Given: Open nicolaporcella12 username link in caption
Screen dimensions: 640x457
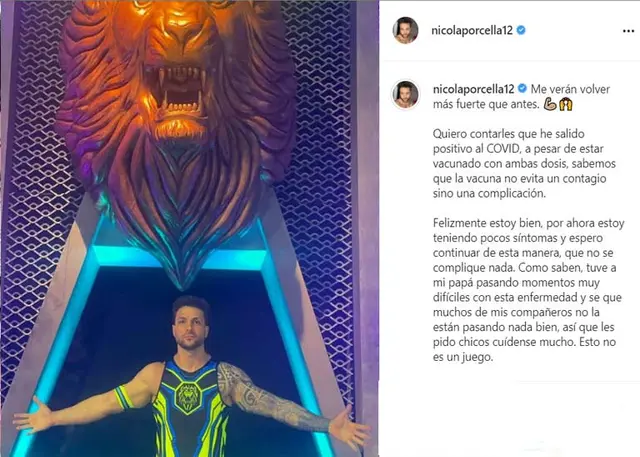Looking at the screenshot, I should (x=473, y=89).
